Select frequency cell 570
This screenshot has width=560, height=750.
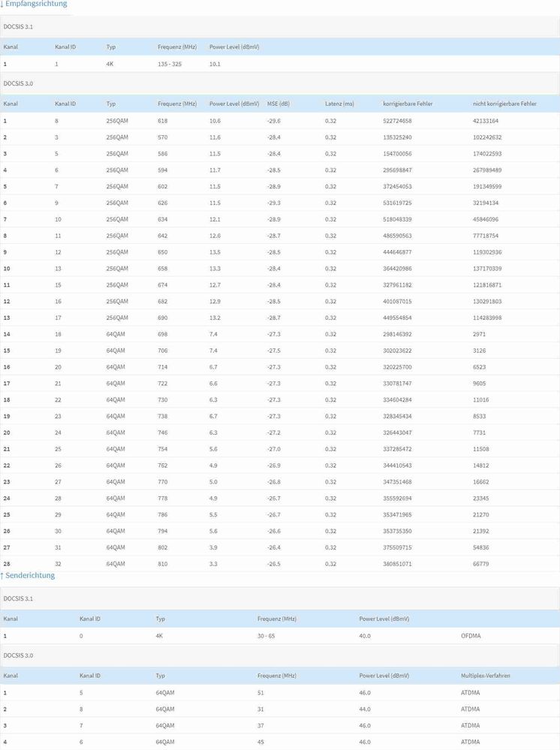pyautogui.click(x=163, y=137)
